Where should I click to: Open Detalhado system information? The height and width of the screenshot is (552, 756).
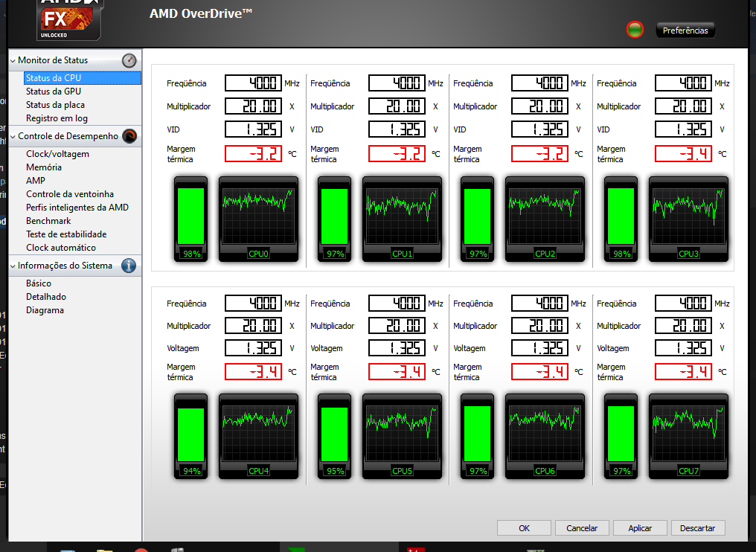[x=46, y=297]
